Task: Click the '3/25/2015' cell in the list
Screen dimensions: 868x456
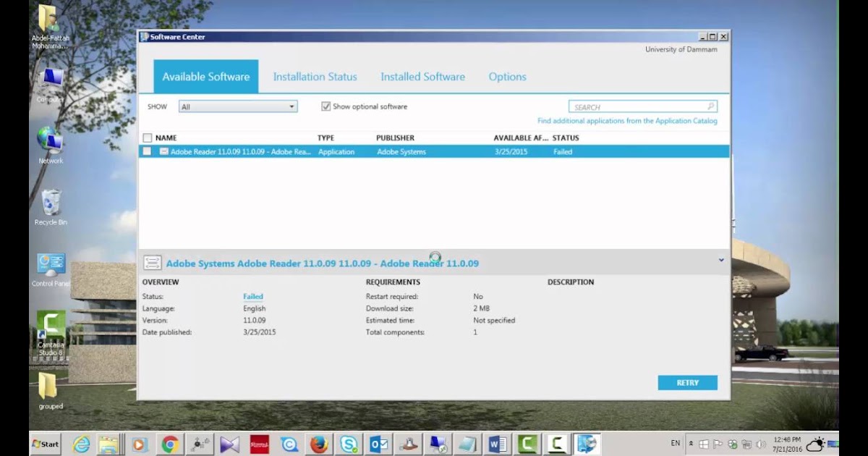Action: pos(511,152)
